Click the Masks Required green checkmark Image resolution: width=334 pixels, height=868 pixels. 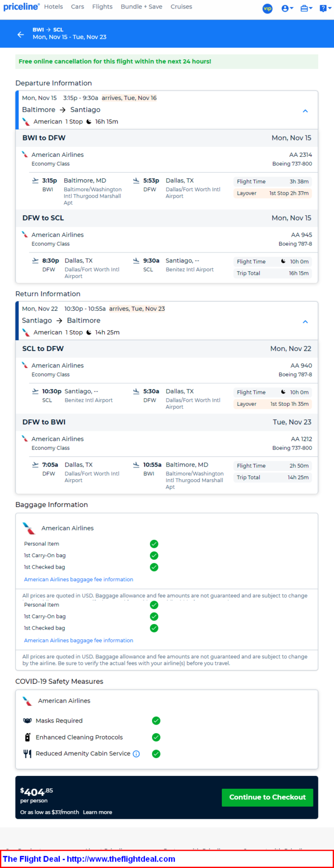[x=156, y=721]
